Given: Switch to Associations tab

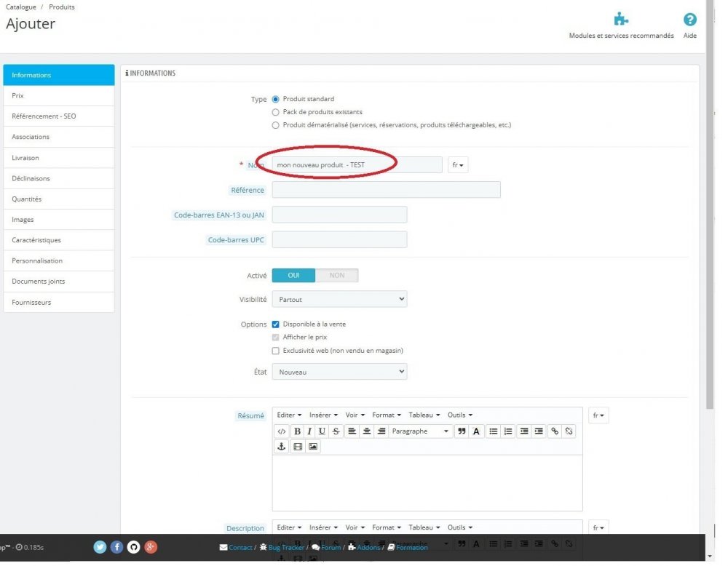Looking at the screenshot, I should [60, 138].
